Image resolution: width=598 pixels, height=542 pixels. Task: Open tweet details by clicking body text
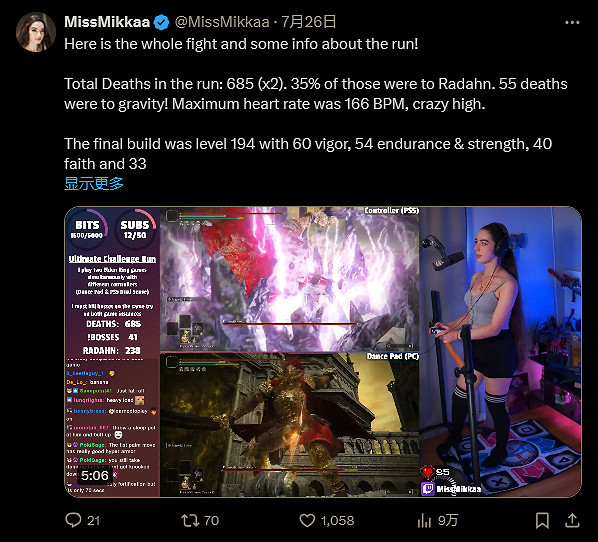[x=316, y=104]
